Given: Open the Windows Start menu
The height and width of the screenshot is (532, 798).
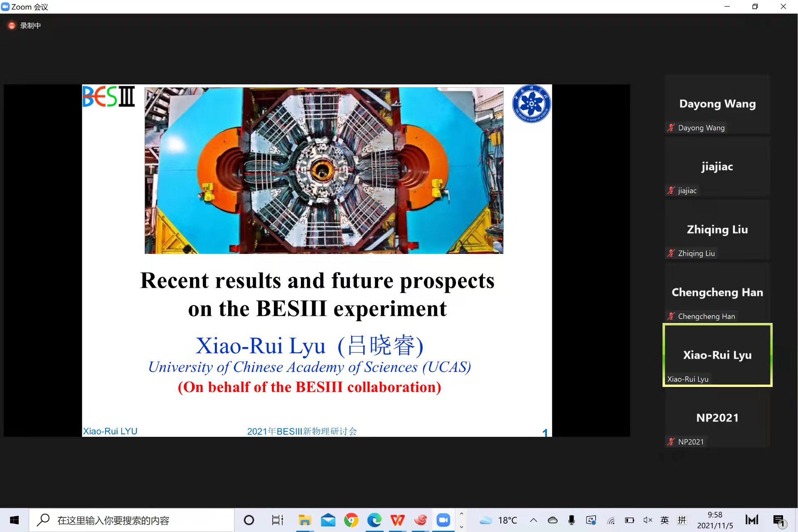Looking at the screenshot, I should pyautogui.click(x=14, y=520).
